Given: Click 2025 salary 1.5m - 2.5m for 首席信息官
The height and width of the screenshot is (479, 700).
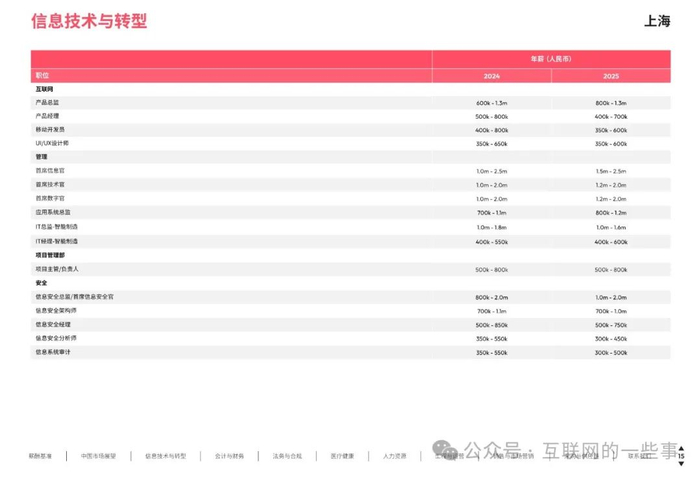Looking at the screenshot, I should point(611,171).
